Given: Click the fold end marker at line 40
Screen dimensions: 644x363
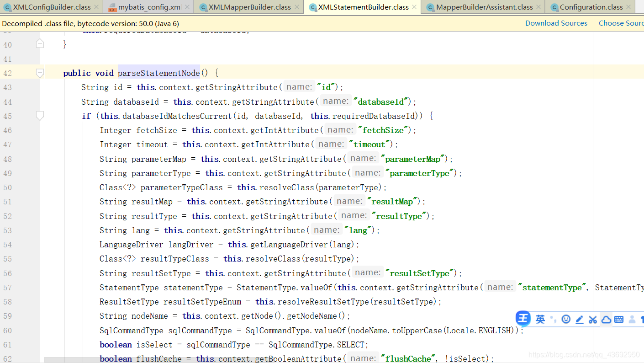Looking at the screenshot, I should point(40,43).
